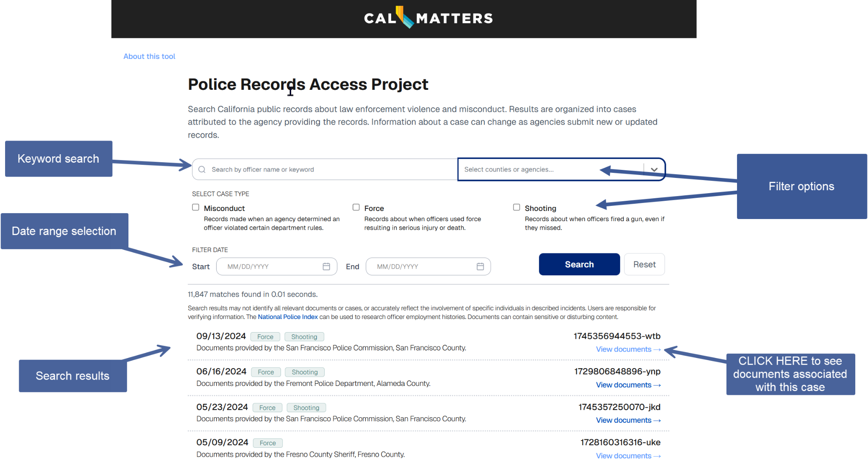Click the Force tag on 05/09/2024 result

(267, 443)
